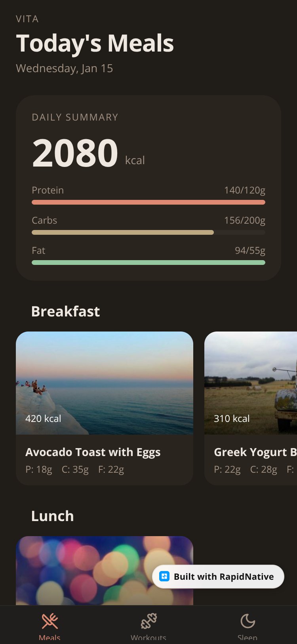297x644 pixels.
Task: Tap the Greek Yogurt farm photo
Action: pos(251,383)
